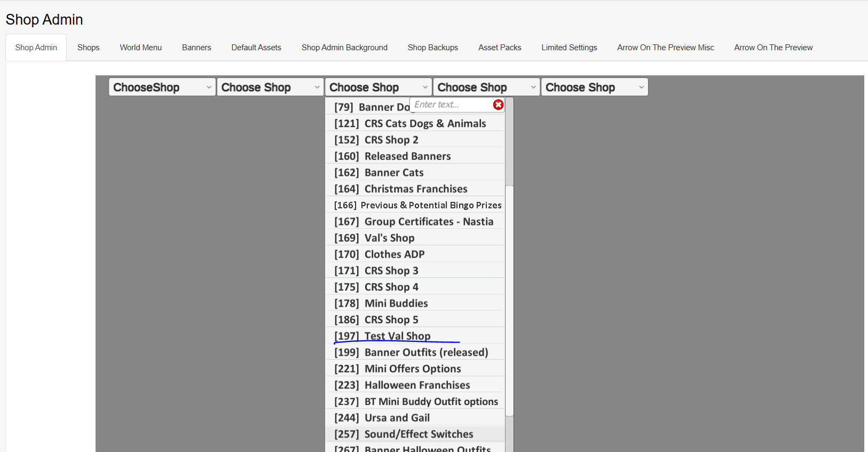Screen dimensions: 868x452
Task: Open Shop Admin Background tab
Action: (344, 48)
